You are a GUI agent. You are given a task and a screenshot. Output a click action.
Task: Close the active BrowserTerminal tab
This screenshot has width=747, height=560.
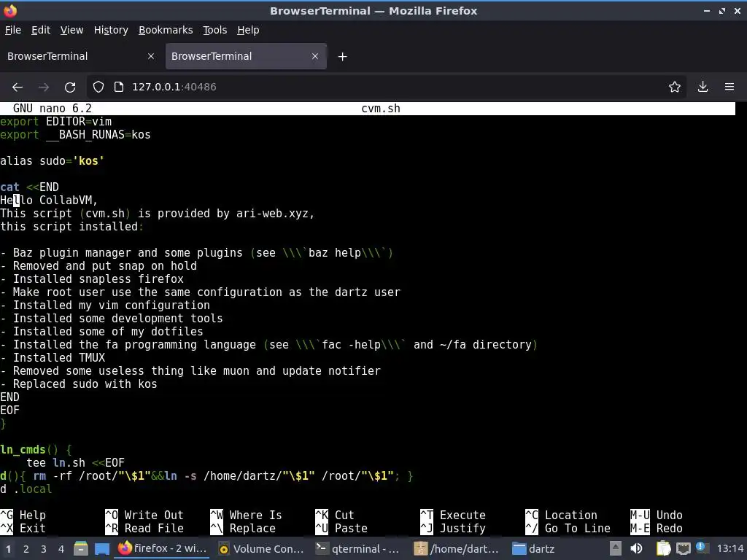[315, 56]
